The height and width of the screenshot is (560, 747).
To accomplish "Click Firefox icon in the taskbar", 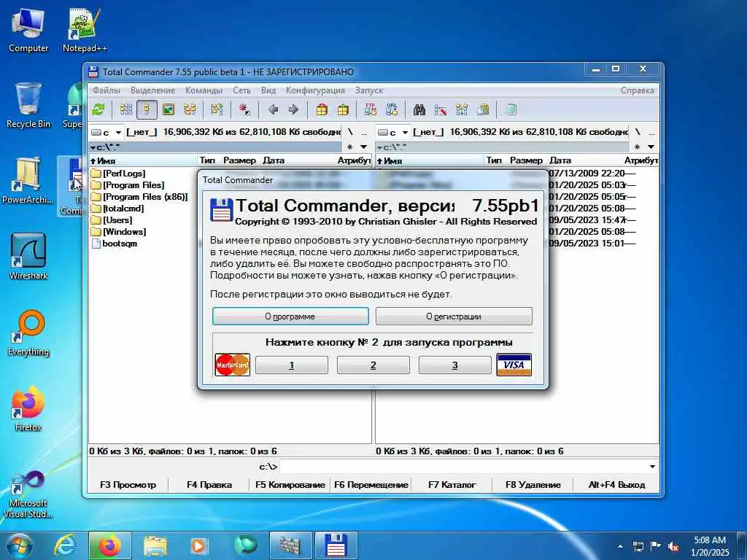I will [x=110, y=545].
